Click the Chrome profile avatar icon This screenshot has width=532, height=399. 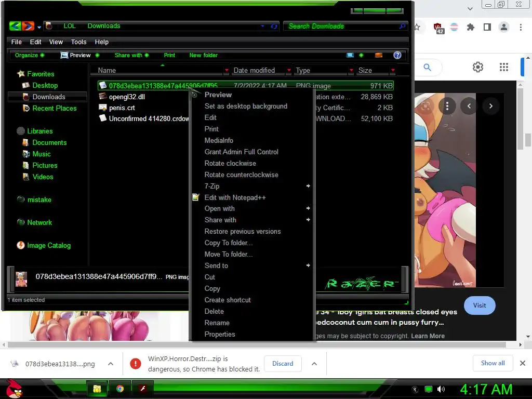pyautogui.click(x=504, y=27)
